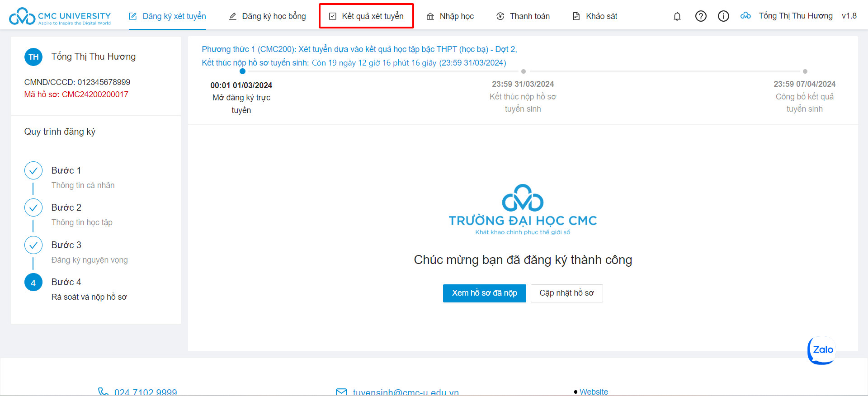The height and width of the screenshot is (396, 868).
Task: Open the Zalo chat bubble
Action: point(822,350)
